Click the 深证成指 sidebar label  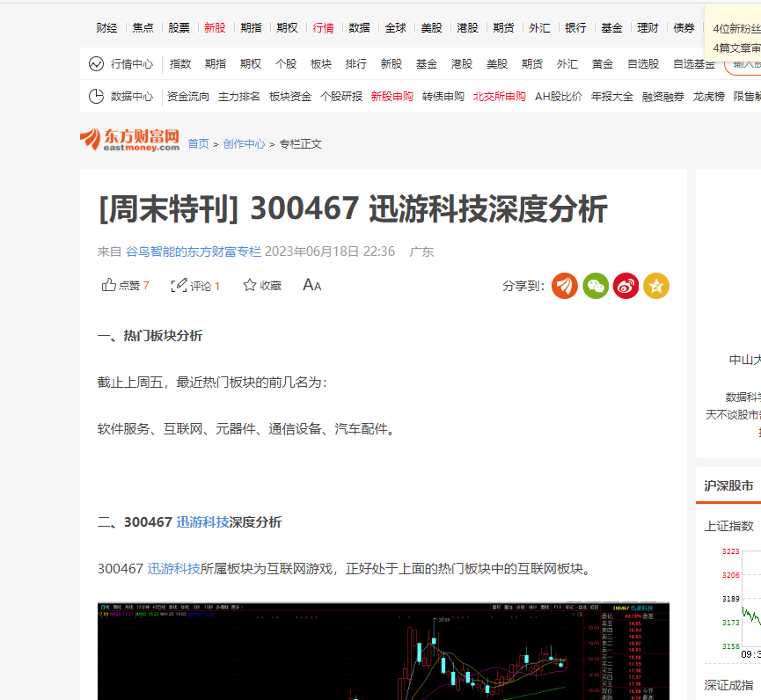[729, 685]
